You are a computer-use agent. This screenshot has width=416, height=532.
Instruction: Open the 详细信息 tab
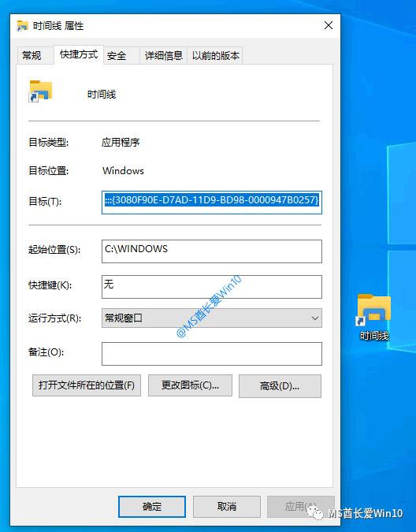click(x=163, y=56)
